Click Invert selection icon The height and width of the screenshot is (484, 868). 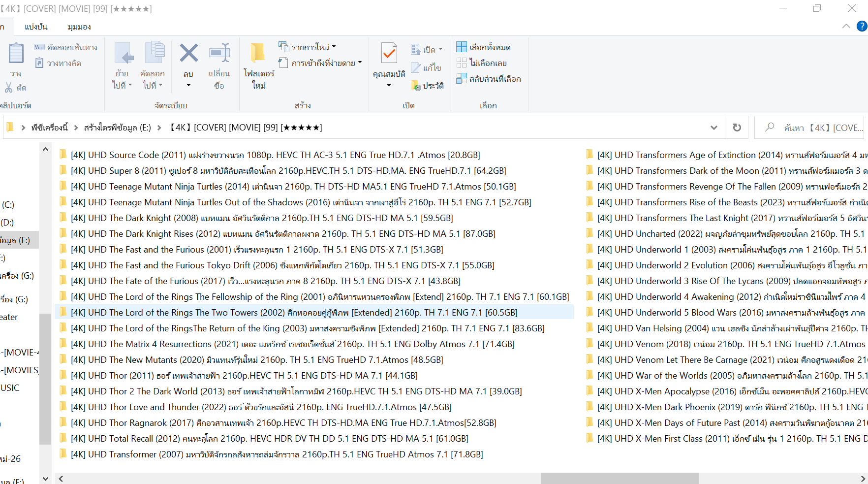click(462, 78)
